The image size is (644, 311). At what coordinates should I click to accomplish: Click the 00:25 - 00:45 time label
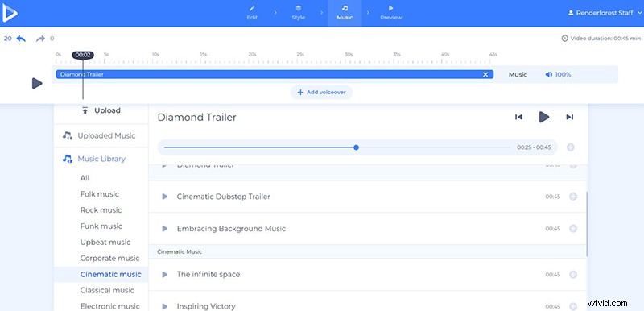534,147
